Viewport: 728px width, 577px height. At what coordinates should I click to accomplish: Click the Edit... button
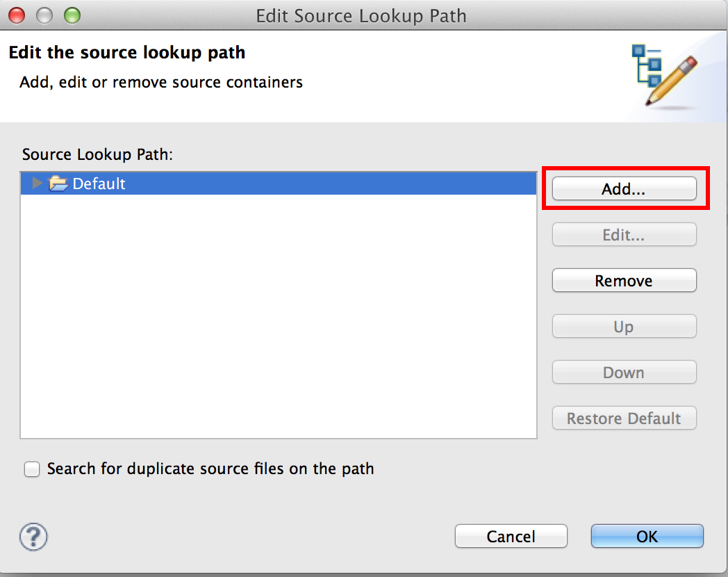[624, 234]
